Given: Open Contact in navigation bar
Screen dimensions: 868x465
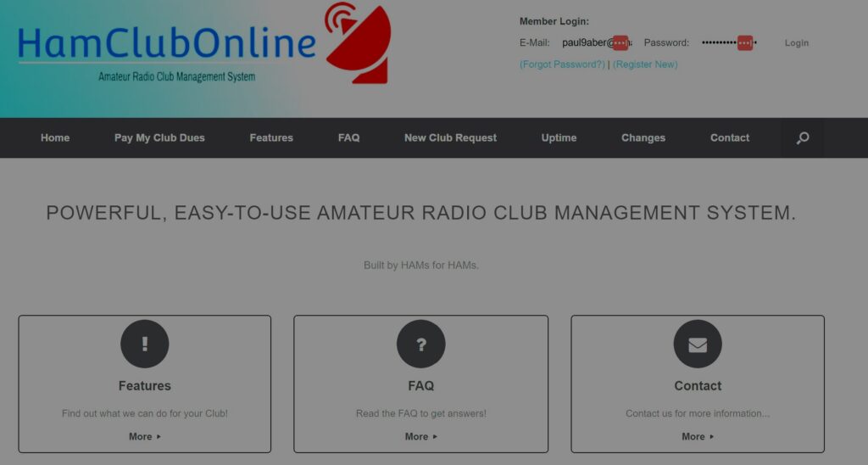Looking at the screenshot, I should [730, 138].
